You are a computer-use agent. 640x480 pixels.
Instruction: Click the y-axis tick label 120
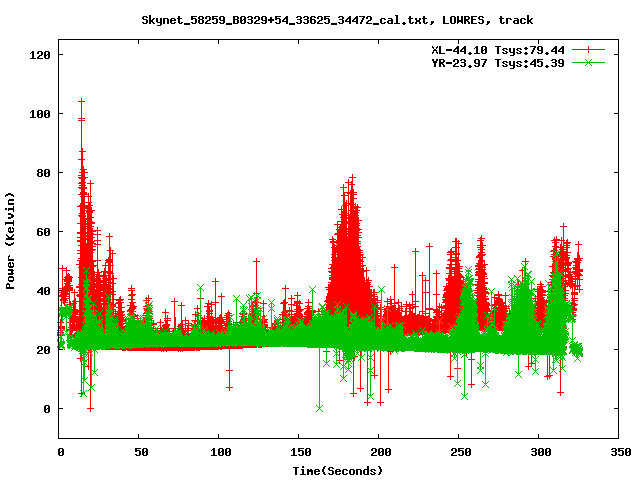tap(40, 55)
